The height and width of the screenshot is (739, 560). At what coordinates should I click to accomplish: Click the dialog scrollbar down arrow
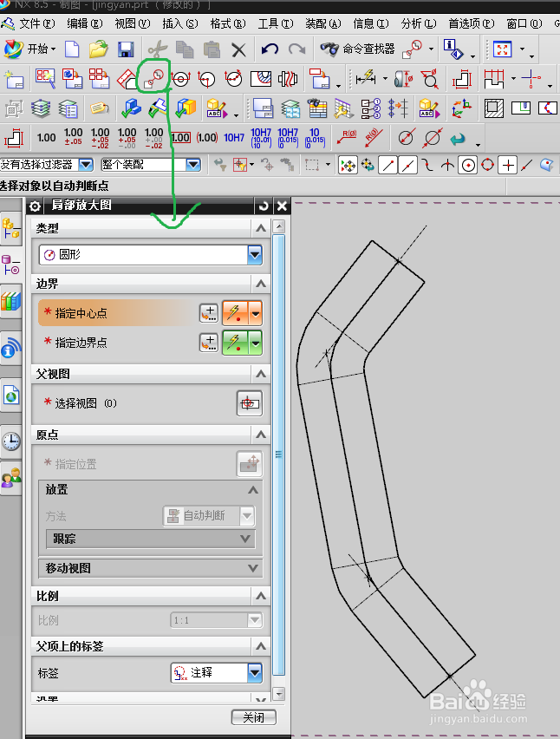coord(279,694)
